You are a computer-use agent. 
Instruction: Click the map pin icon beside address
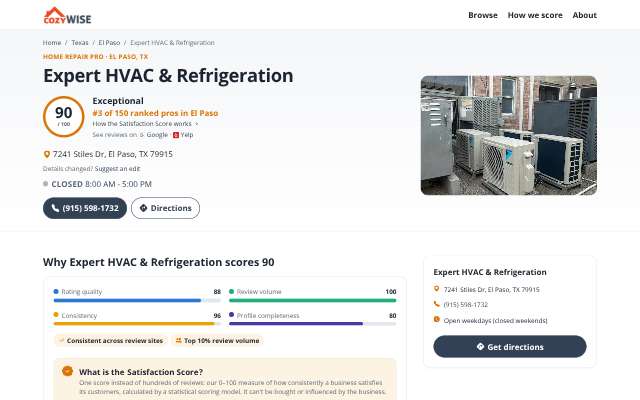pyautogui.click(x=47, y=154)
